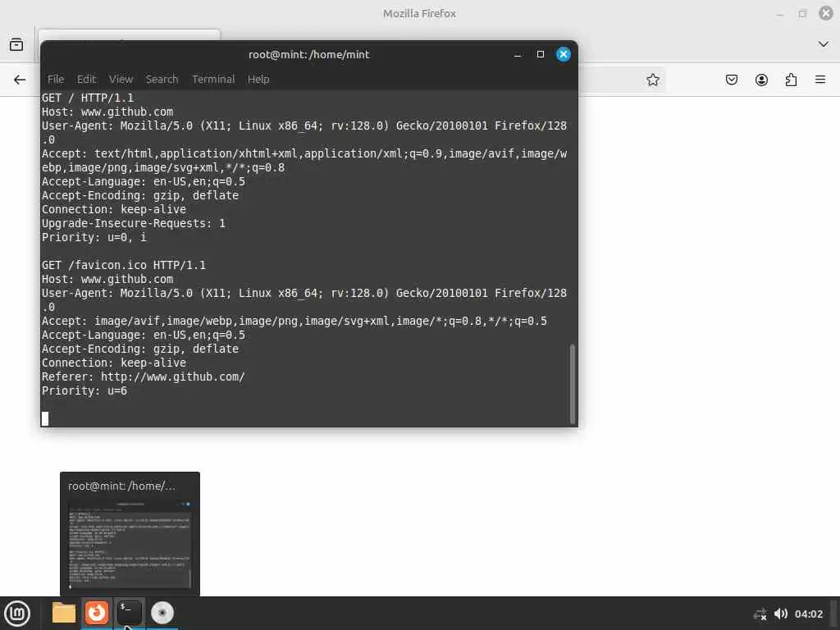Open Firefox extensions puzzle icon
Screen dimensions: 840x630
[x=791, y=80]
